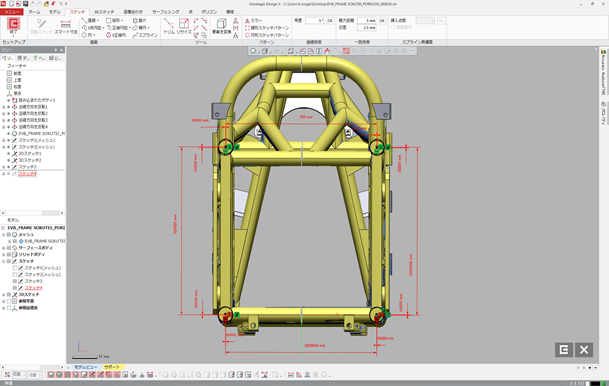Expand 法線方向を反転4 in feature tree
Image resolution: width=609 pixels, height=386 pixels.
point(3,127)
